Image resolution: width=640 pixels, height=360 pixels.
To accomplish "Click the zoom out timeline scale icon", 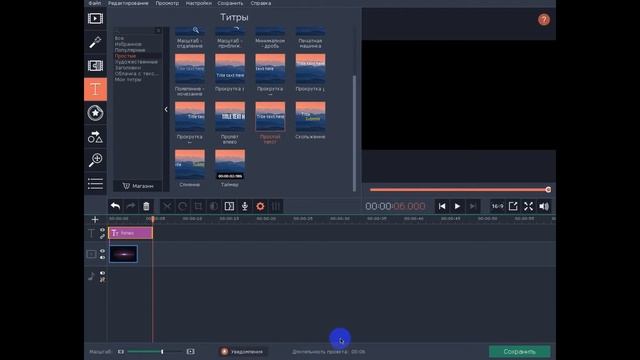I will 121,351.
